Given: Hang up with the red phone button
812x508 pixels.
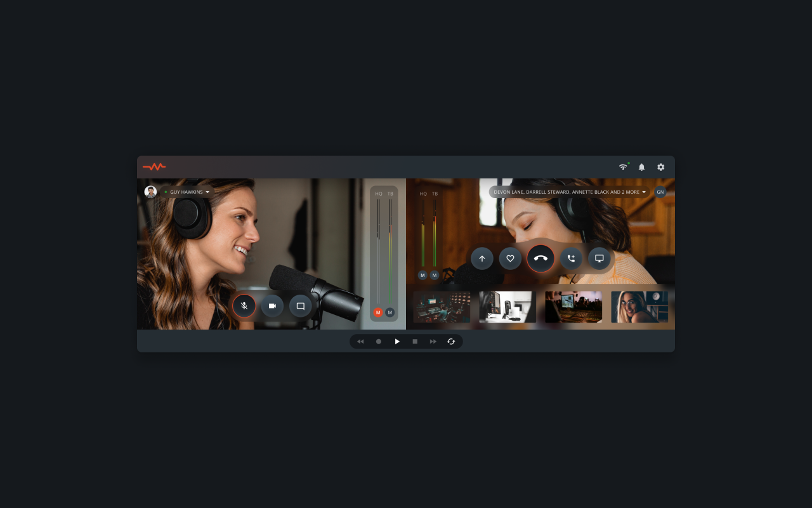Looking at the screenshot, I should [x=540, y=258].
